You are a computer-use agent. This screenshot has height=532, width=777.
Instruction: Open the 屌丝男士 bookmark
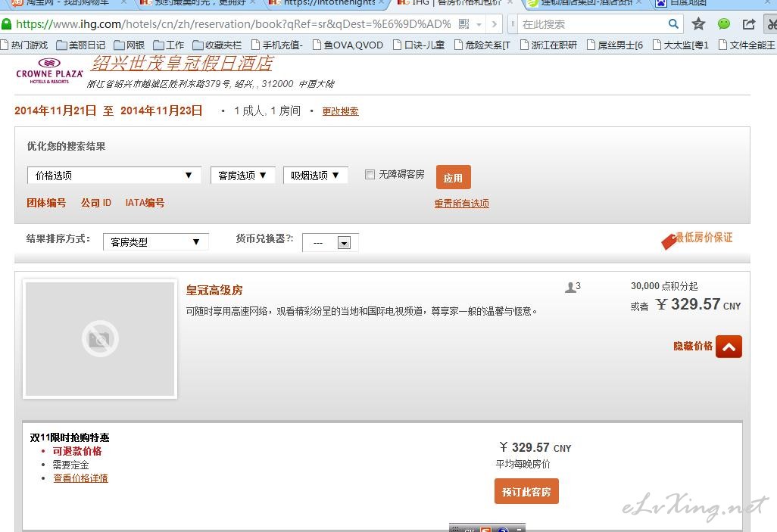pos(615,45)
